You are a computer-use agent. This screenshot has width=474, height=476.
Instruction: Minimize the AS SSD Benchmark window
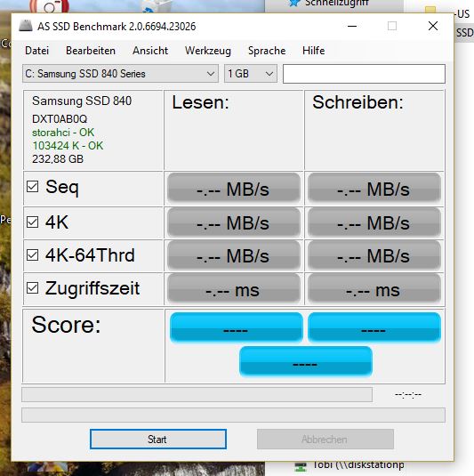351,26
